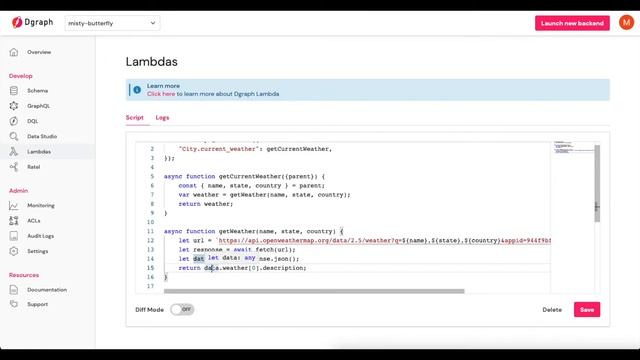This screenshot has height=360, width=640.
Task: Open Documentation in sidebar
Action: 47,289
